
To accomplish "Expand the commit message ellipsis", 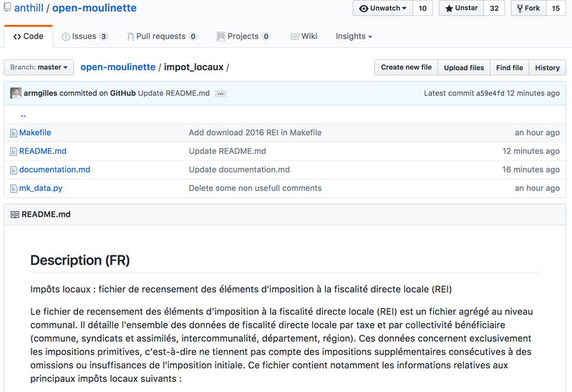I will coord(220,94).
